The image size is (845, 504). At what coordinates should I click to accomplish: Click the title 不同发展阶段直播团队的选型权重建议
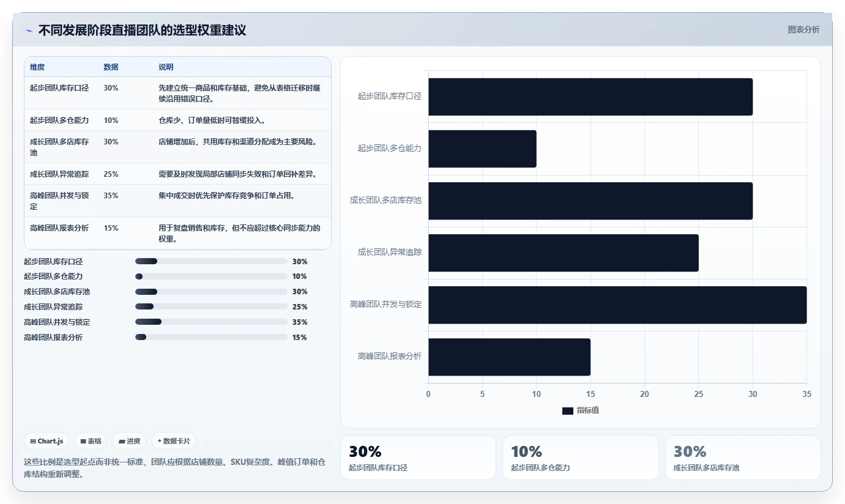142,30
